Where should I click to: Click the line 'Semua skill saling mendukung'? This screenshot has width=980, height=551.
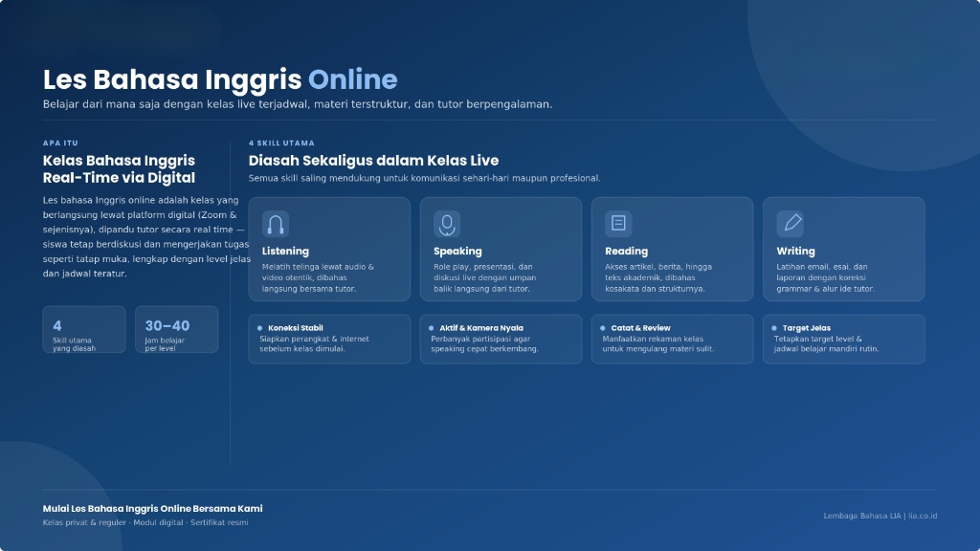424,178
